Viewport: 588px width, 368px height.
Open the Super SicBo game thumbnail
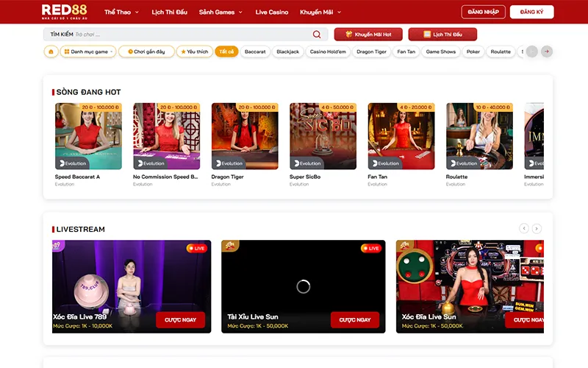click(x=323, y=136)
